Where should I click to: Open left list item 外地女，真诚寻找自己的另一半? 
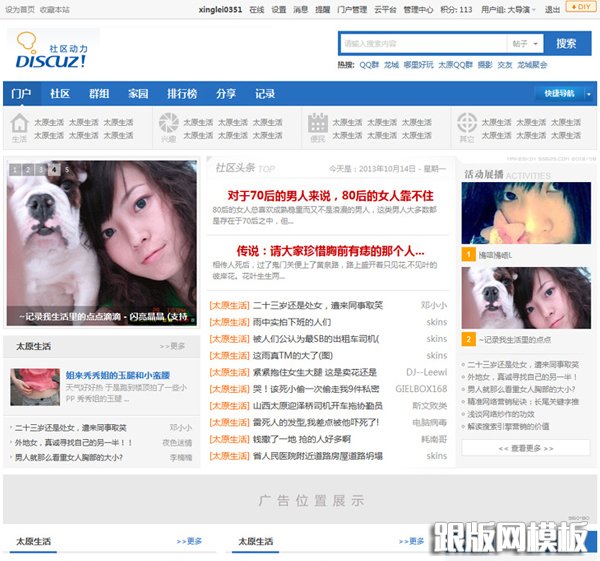(x=73, y=443)
